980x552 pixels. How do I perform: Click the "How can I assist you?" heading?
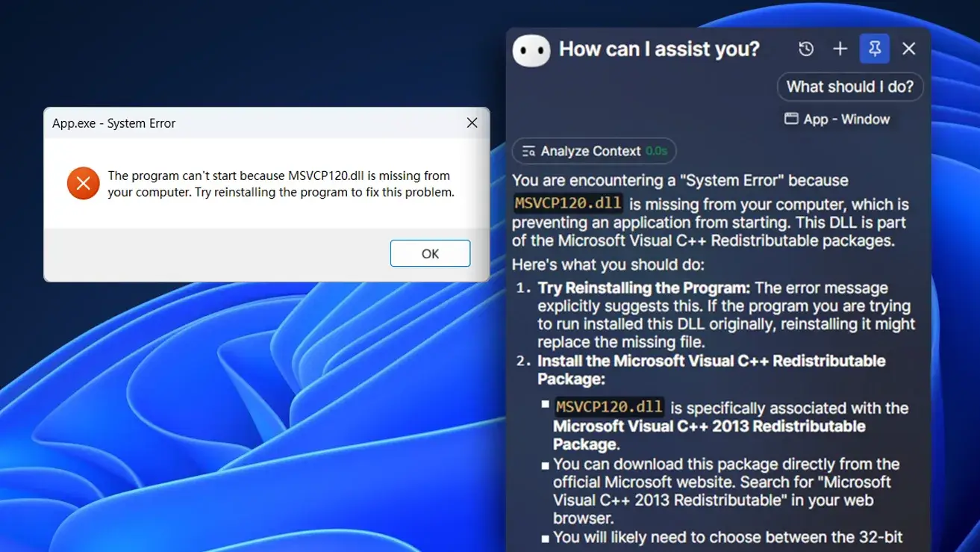tap(658, 49)
